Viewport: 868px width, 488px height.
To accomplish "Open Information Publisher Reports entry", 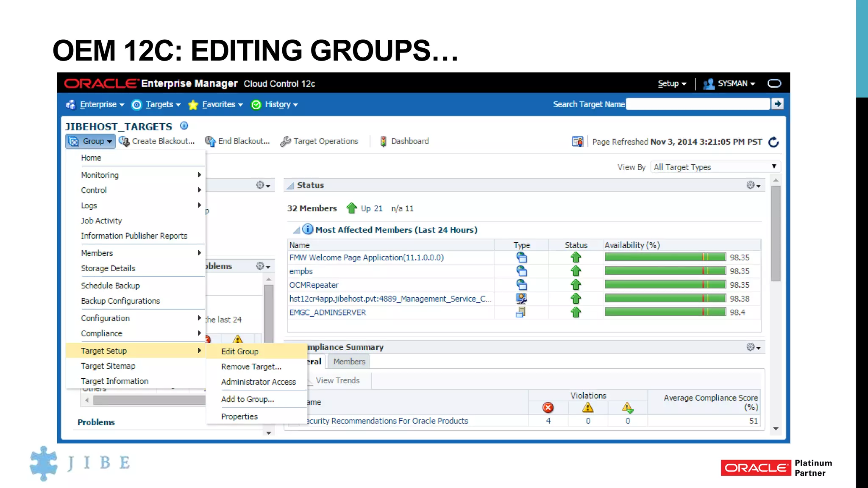I will tap(136, 236).
